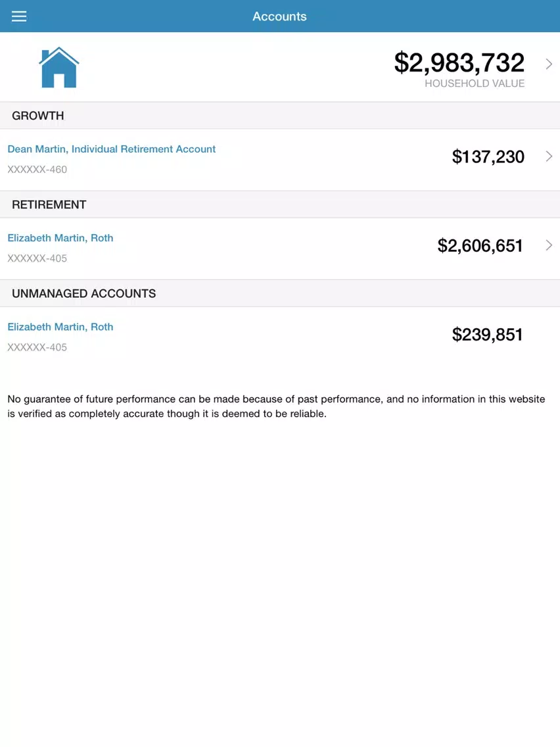560x747 pixels.
Task: Open the hamburger navigation menu
Action: (19, 16)
